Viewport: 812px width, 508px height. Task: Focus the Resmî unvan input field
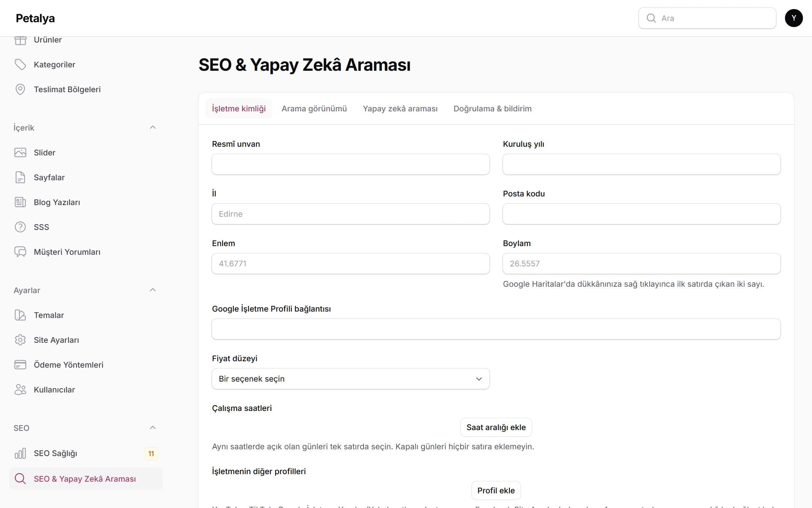coord(350,164)
